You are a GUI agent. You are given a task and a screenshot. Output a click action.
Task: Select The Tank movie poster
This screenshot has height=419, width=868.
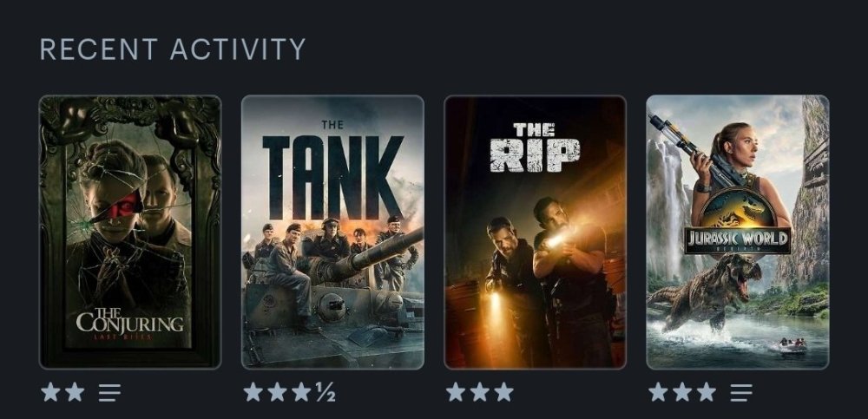332,232
